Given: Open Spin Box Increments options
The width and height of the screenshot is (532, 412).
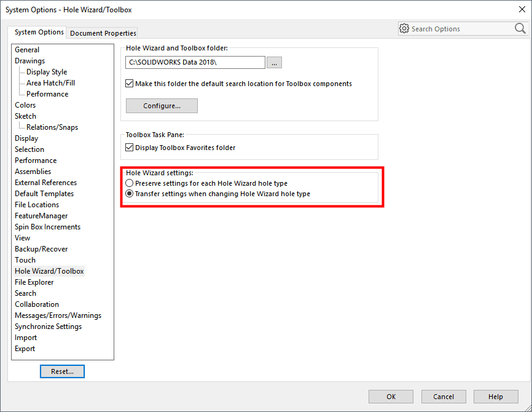Looking at the screenshot, I should pos(47,226).
